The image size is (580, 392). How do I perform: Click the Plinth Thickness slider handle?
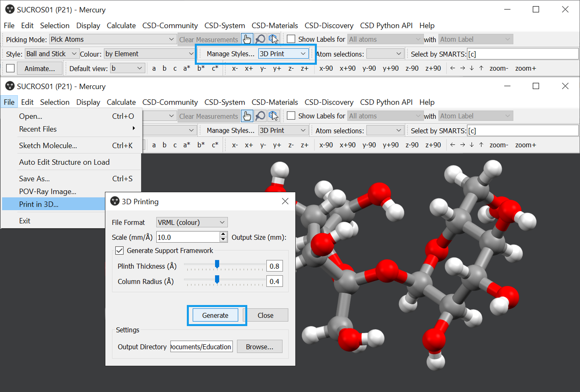217,265
